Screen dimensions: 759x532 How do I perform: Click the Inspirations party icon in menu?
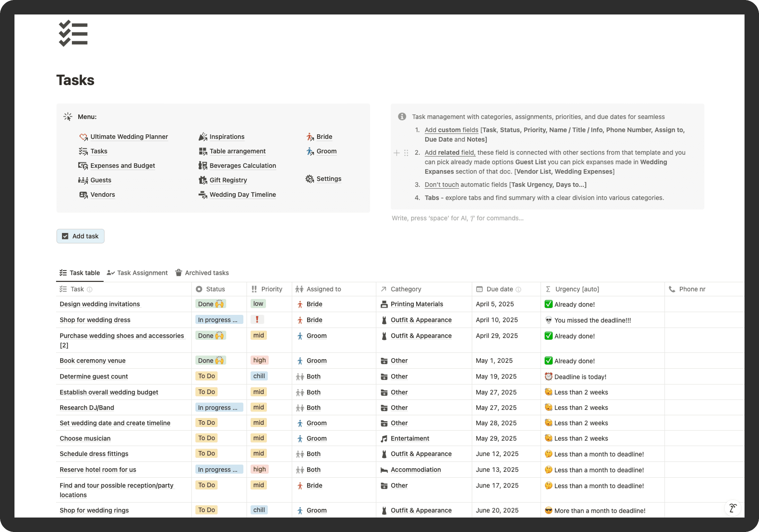pos(203,137)
